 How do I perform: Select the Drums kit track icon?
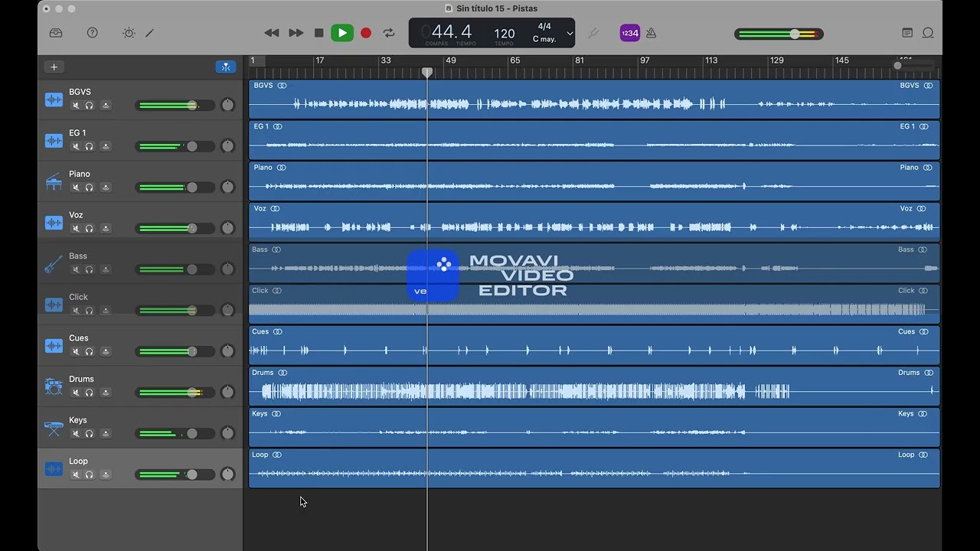(54, 386)
